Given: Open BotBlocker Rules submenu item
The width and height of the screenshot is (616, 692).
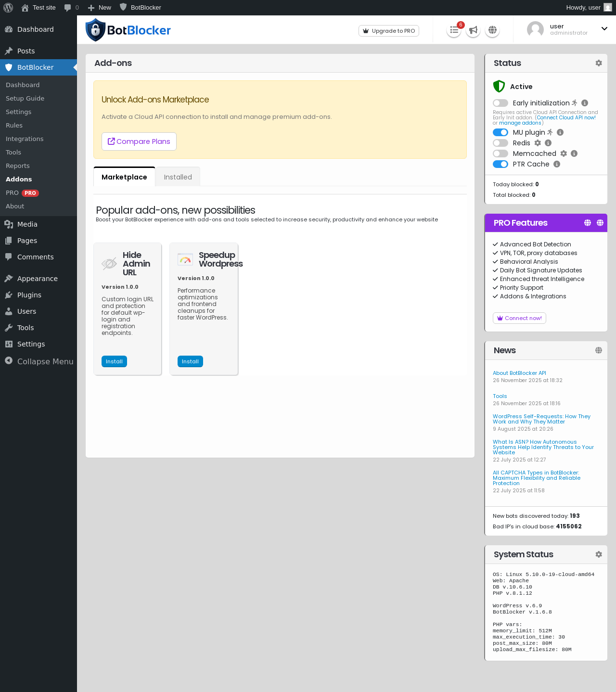Looking at the screenshot, I should [14, 125].
